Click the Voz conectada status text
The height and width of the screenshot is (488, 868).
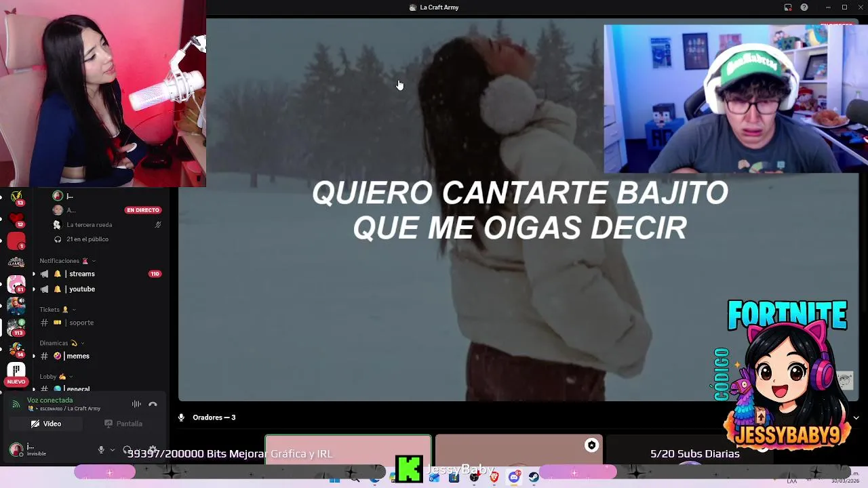50,401
